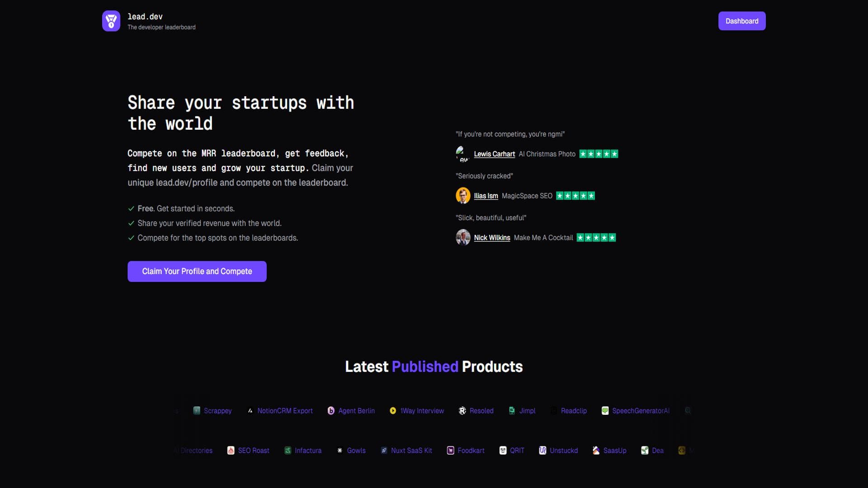
Task: Open the Nuxt SaaS Kit link
Action: [411, 450]
